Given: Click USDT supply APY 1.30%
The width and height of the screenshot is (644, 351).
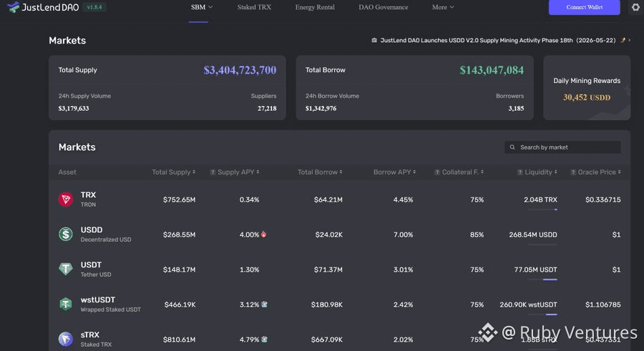Looking at the screenshot, I should 249,270.
